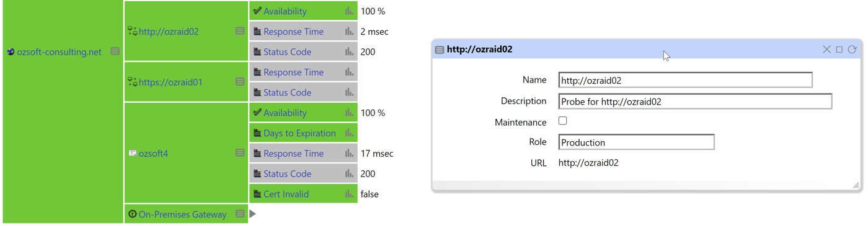Show chart for ozsoft4 Response Time

pyautogui.click(x=350, y=153)
